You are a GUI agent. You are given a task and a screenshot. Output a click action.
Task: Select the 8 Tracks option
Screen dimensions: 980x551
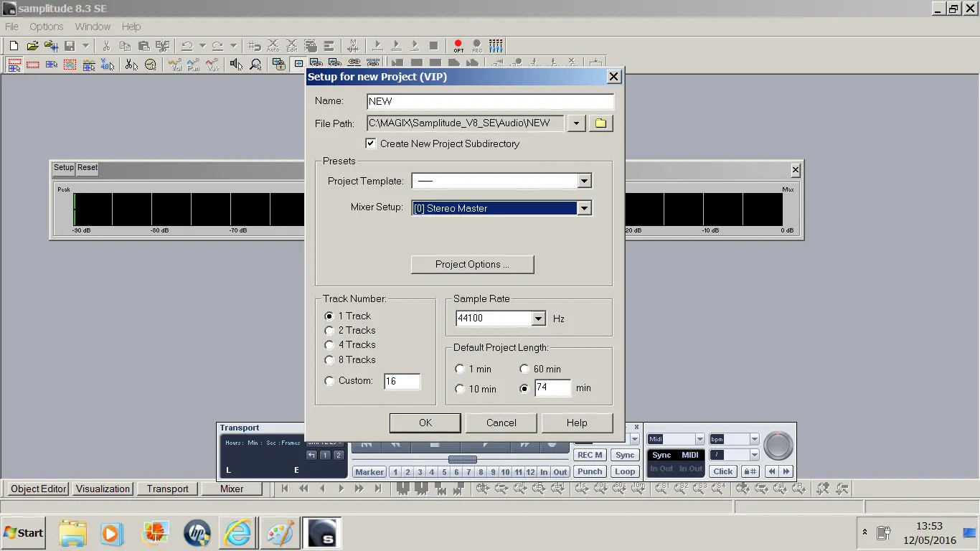(329, 360)
